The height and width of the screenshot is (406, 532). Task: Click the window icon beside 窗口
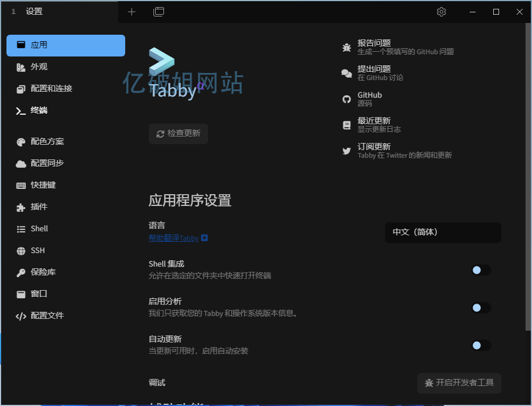point(21,294)
